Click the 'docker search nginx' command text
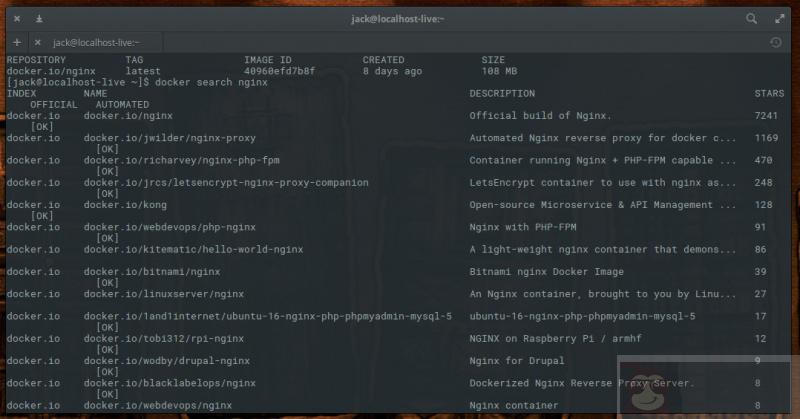The width and height of the screenshot is (800, 419). [211, 82]
